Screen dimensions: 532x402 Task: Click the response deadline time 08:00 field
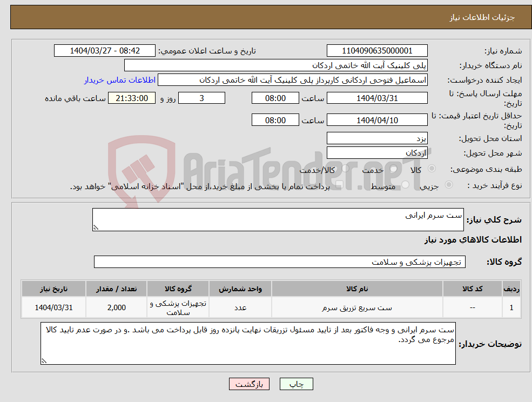click(x=275, y=98)
